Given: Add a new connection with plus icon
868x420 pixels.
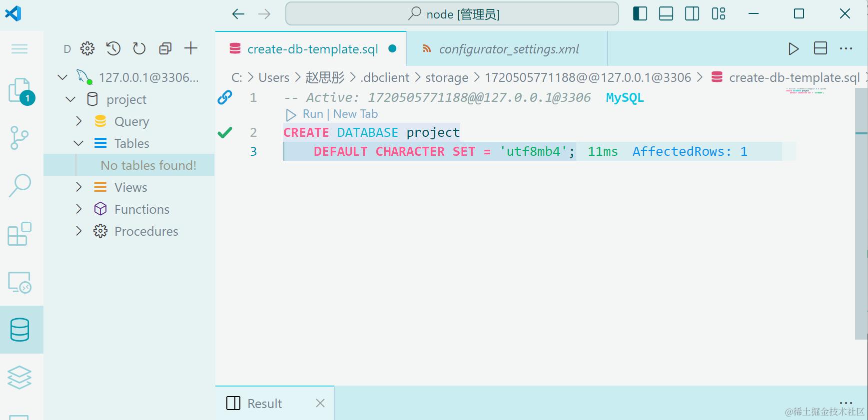Looking at the screenshot, I should pos(191,48).
